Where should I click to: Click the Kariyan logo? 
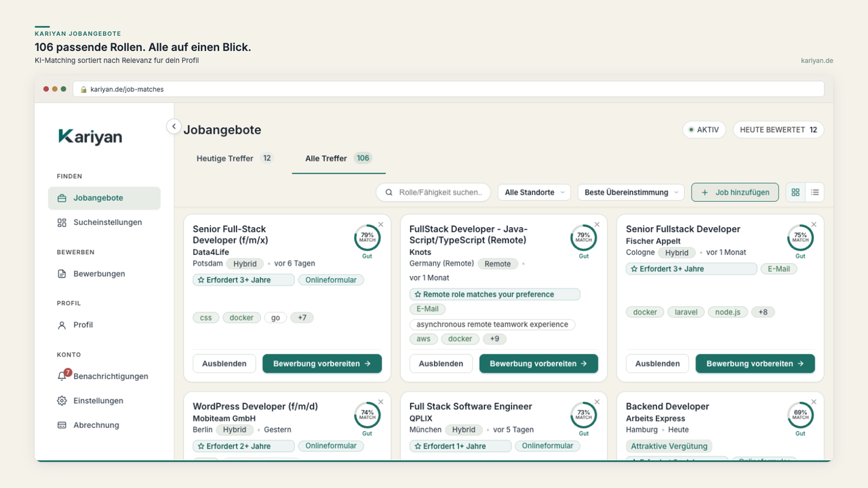[90, 137]
